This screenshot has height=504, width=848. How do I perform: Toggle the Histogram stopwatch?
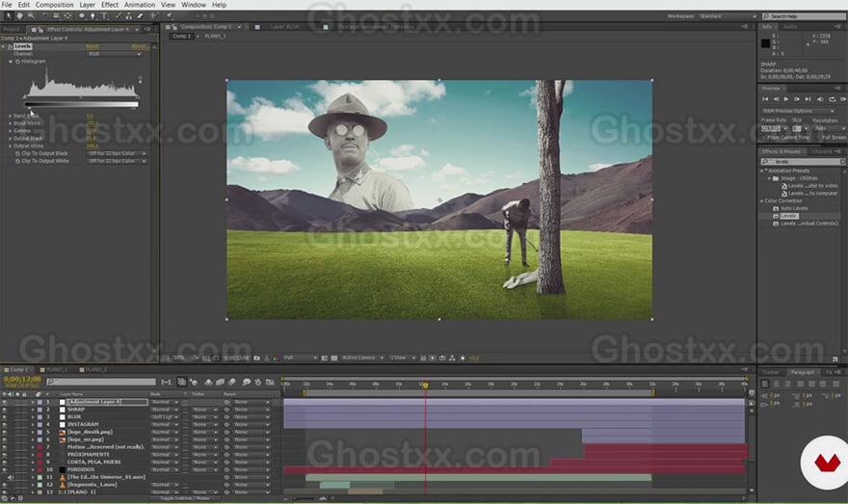tap(17, 62)
